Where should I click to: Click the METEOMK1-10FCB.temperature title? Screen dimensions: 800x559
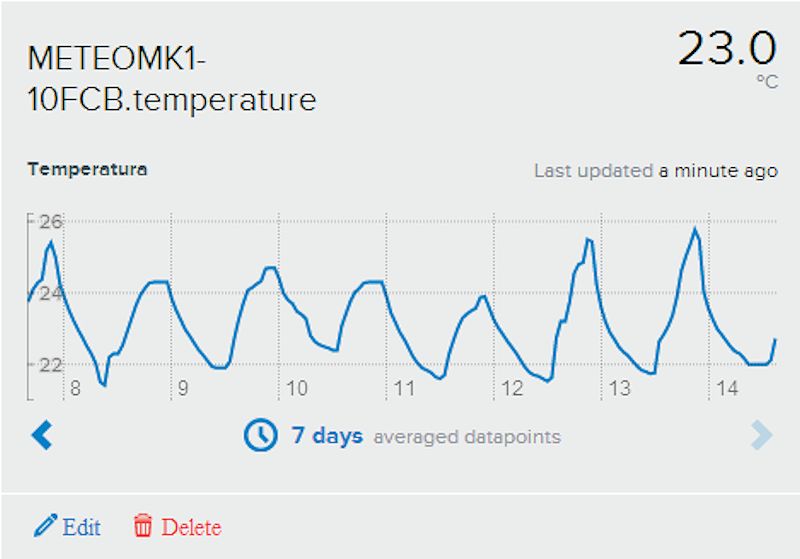pos(171,79)
